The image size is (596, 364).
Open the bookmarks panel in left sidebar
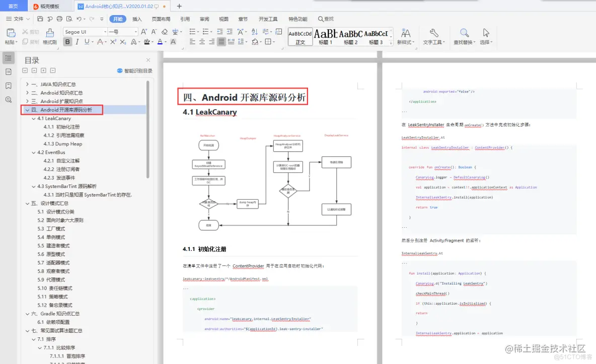[x=8, y=85]
